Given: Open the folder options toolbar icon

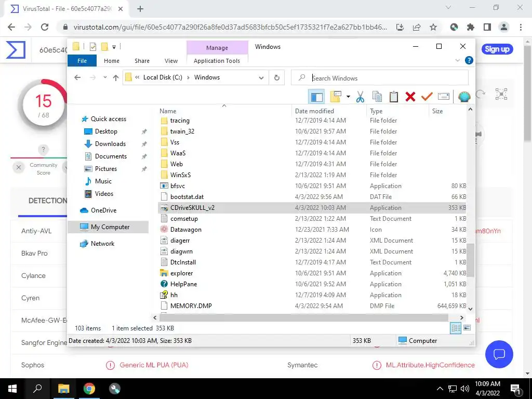Looking at the screenshot, I should 336,97.
